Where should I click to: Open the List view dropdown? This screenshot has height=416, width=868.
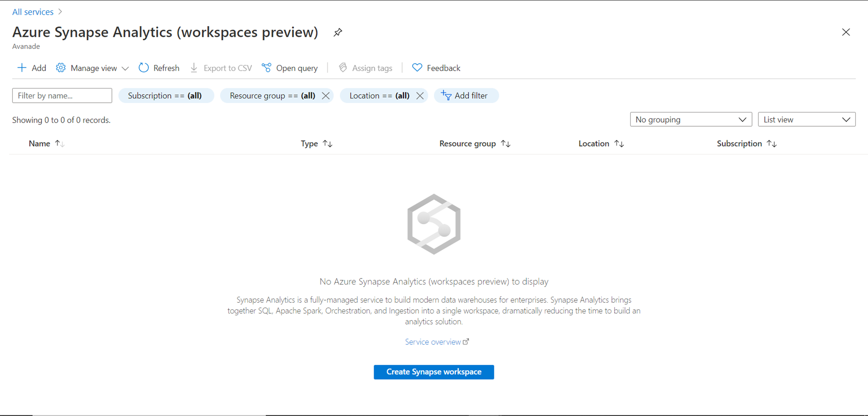(806, 120)
